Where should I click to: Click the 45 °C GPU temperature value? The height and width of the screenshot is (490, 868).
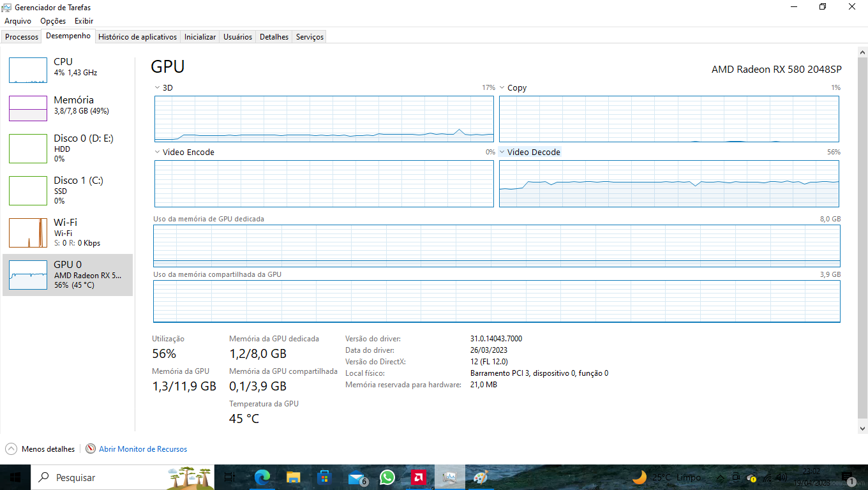pos(244,419)
